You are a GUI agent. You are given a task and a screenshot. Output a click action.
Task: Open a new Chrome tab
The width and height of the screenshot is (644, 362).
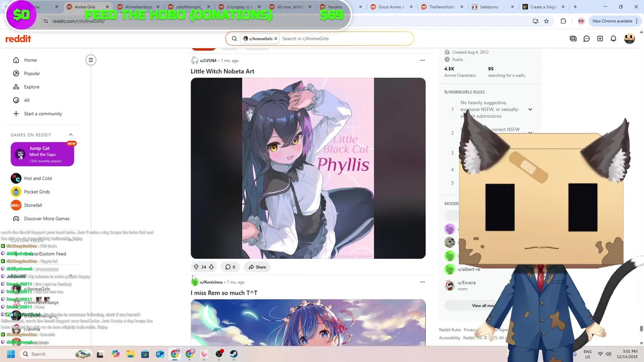[575, 7]
